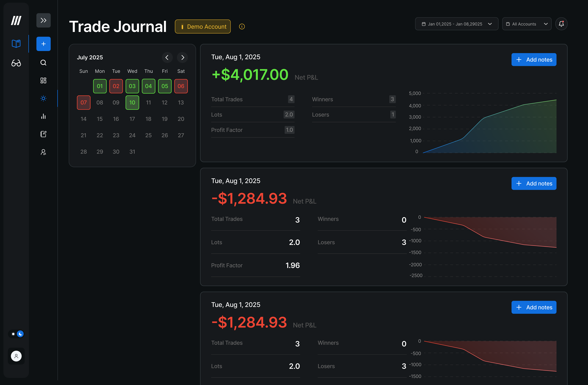Viewport: 588px width, 385px height.
Task: Expand sidebar with double chevron button
Action: coord(43,20)
